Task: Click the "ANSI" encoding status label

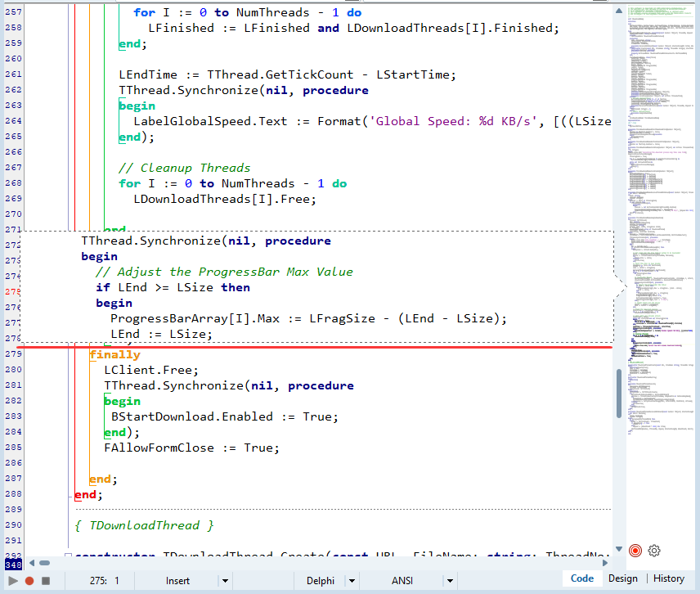Action: tap(402, 581)
